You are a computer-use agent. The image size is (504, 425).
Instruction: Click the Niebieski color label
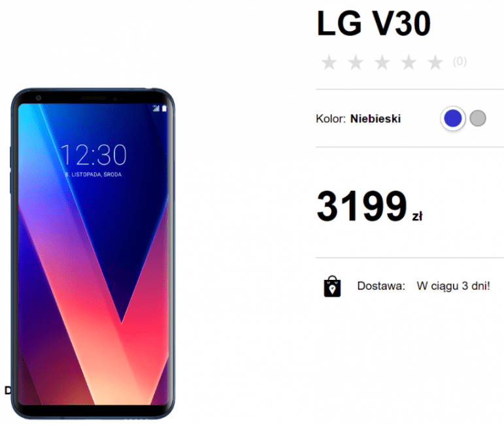coord(375,118)
